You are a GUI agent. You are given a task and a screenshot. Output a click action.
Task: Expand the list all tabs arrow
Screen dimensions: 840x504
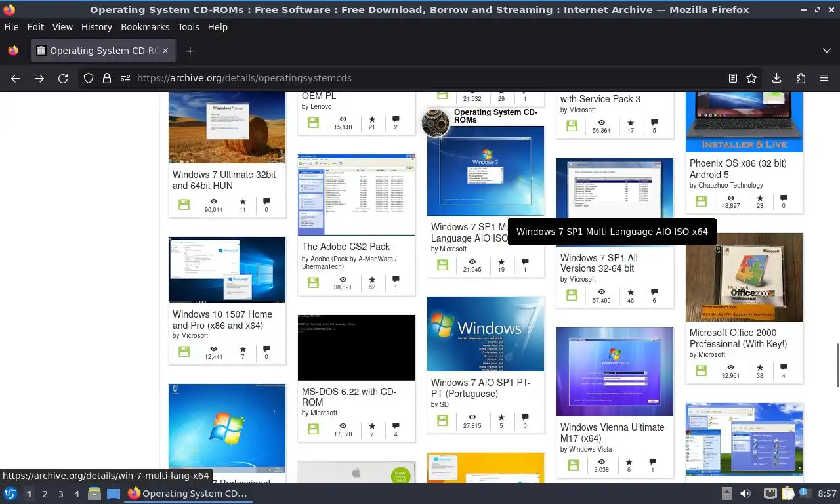[x=826, y=51]
